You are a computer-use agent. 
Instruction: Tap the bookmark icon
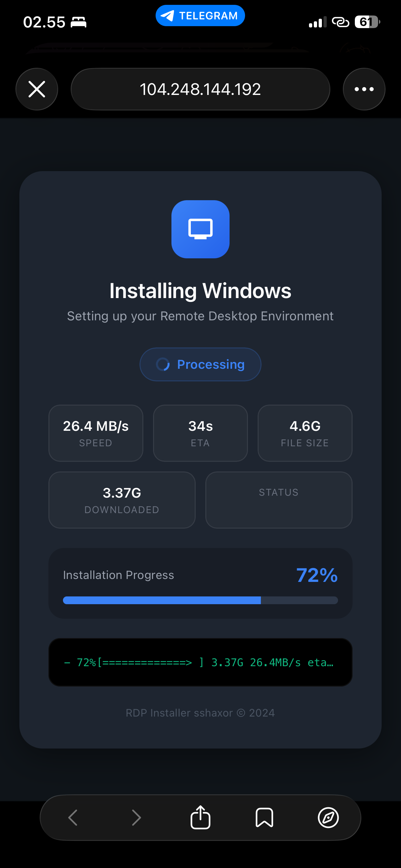[264, 817]
